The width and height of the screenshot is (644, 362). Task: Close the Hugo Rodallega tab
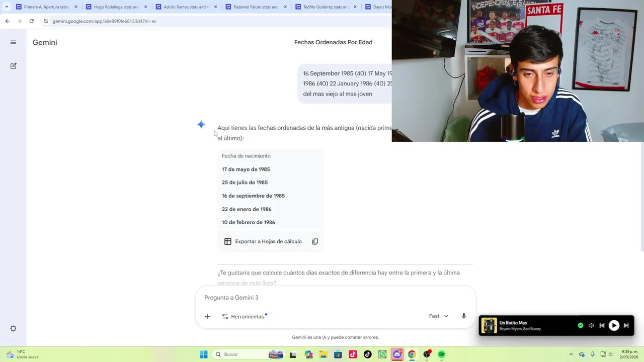pyautogui.click(x=145, y=7)
